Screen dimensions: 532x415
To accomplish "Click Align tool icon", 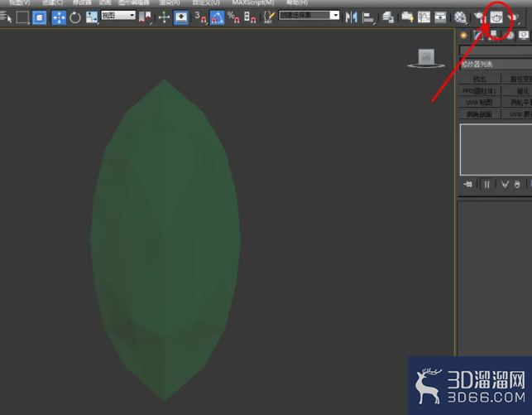I will coord(368,17).
